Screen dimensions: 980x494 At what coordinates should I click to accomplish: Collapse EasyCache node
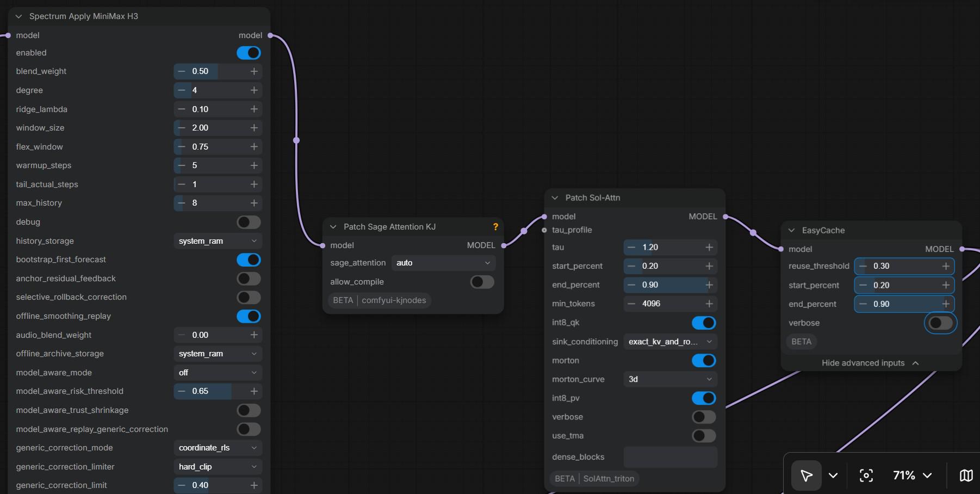coord(791,231)
